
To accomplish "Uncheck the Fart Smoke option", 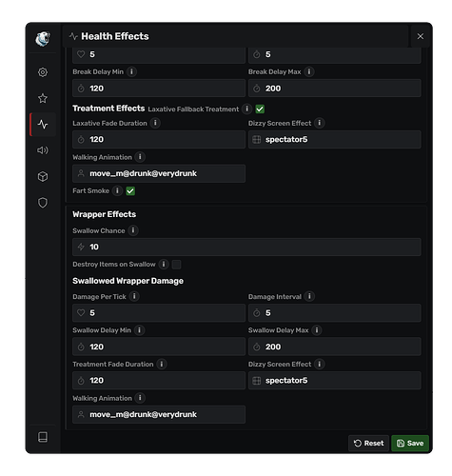I will coord(130,190).
